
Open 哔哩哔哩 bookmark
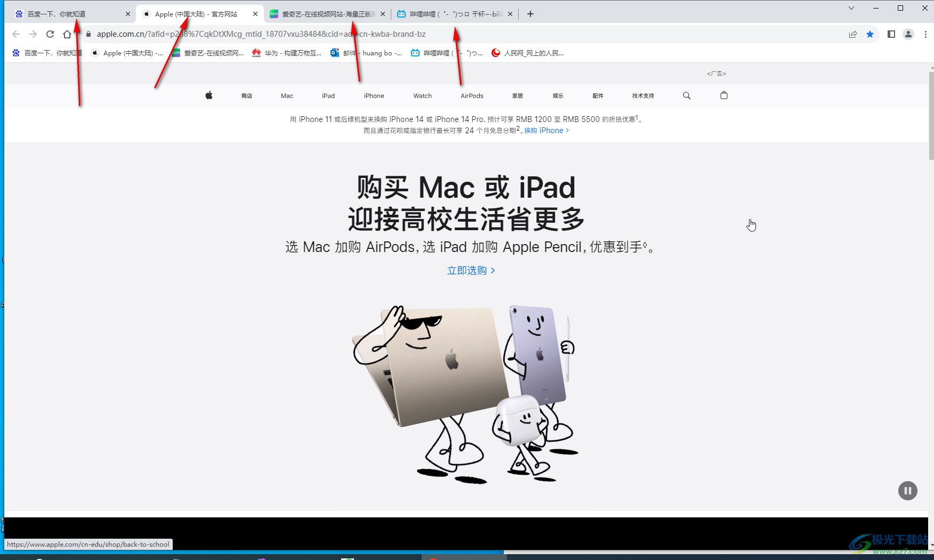[447, 53]
